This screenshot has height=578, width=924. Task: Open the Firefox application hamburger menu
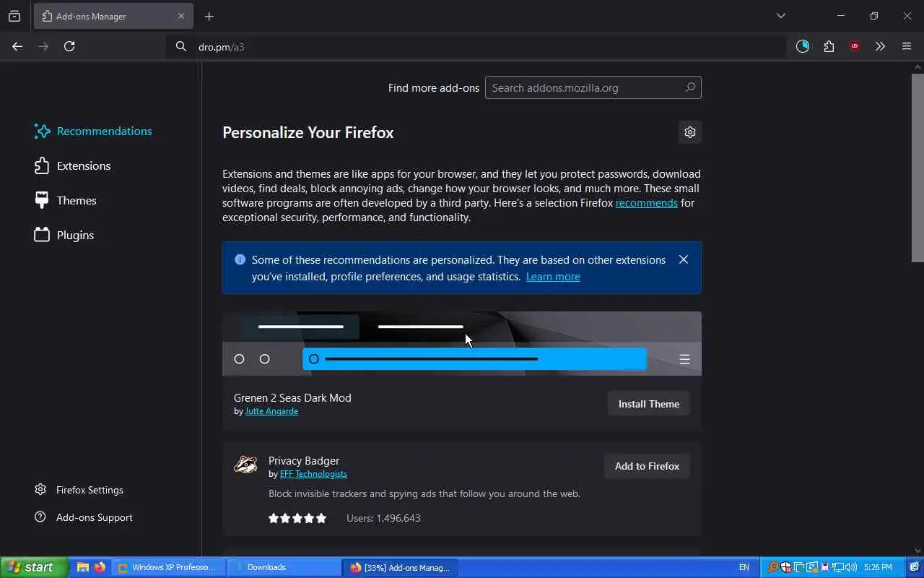[x=907, y=46]
